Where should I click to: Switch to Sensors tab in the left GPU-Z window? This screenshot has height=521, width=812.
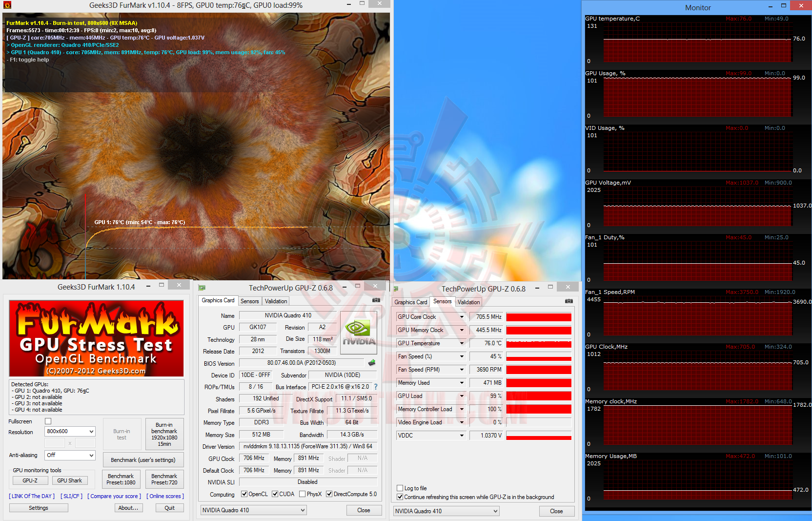pyautogui.click(x=250, y=301)
